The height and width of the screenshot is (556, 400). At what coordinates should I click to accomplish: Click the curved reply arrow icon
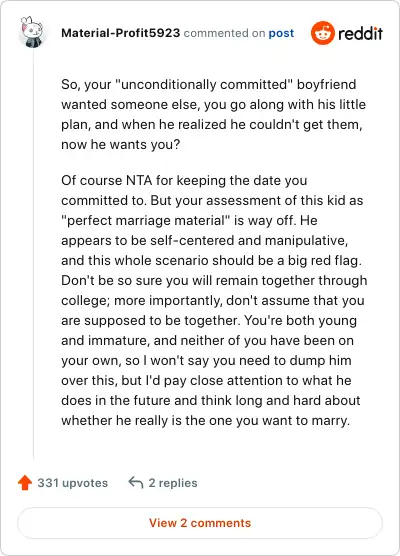[135, 483]
